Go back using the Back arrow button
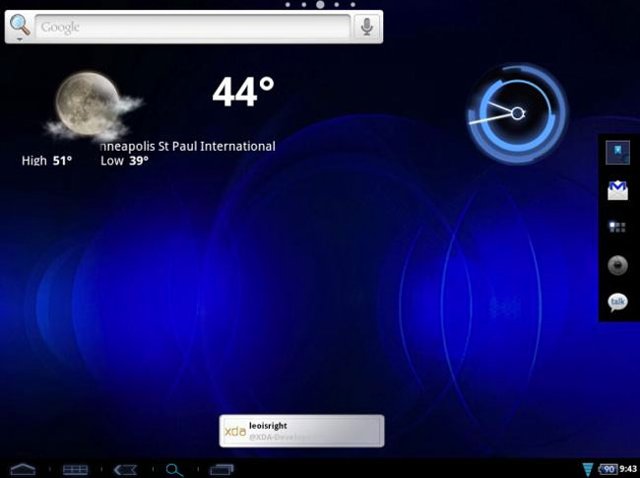The height and width of the screenshot is (478, 640). 125,469
